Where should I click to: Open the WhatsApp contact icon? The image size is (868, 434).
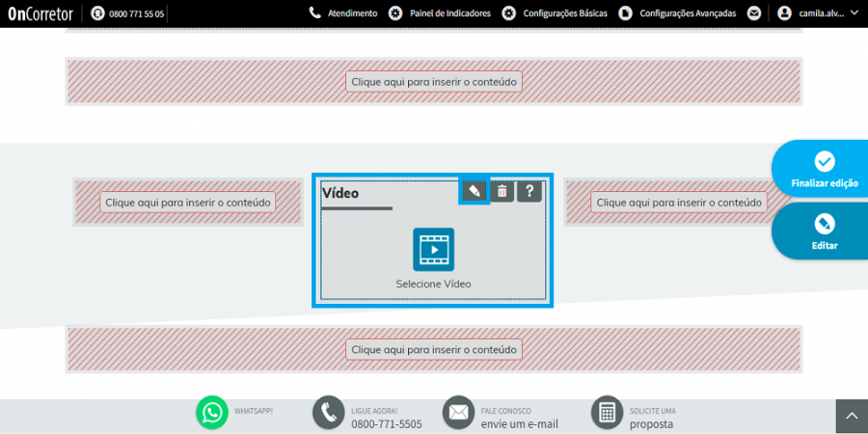[212, 413]
